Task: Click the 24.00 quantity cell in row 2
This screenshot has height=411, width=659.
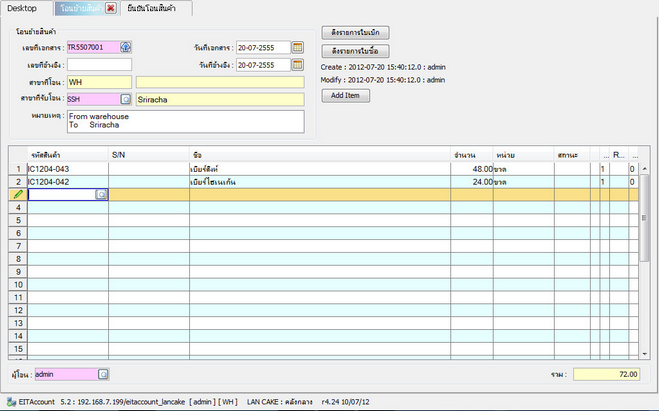Action: (471, 182)
